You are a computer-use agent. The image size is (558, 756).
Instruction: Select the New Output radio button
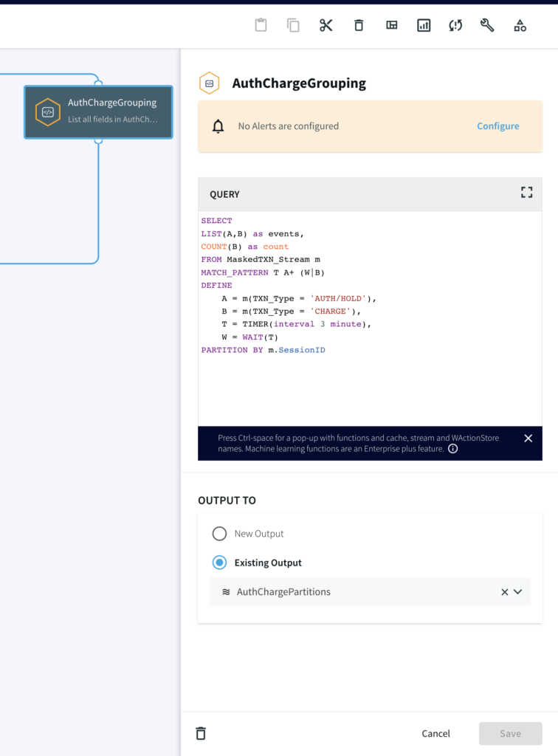coord(219,534)
